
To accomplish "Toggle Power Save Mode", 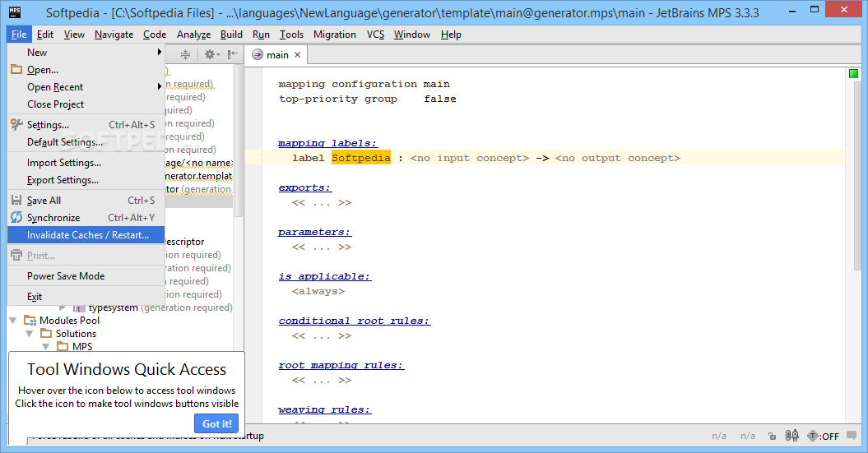I will tap(86, 276).
